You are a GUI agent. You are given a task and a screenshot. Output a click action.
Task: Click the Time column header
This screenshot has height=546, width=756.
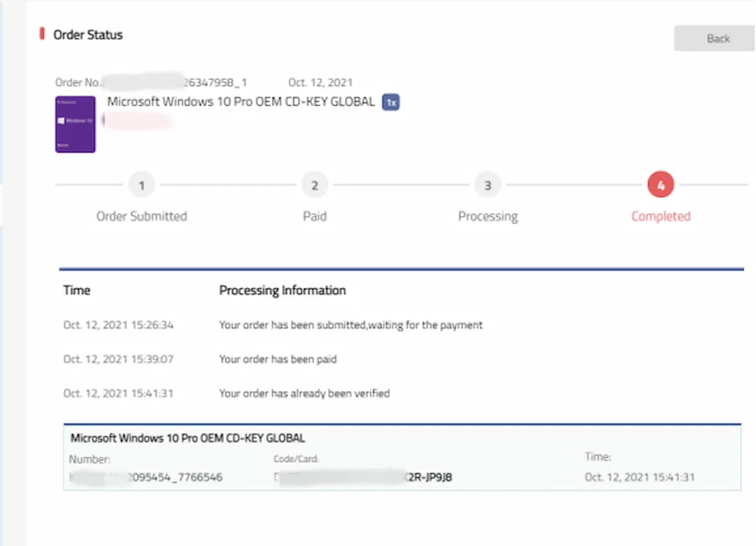(76, 290)
